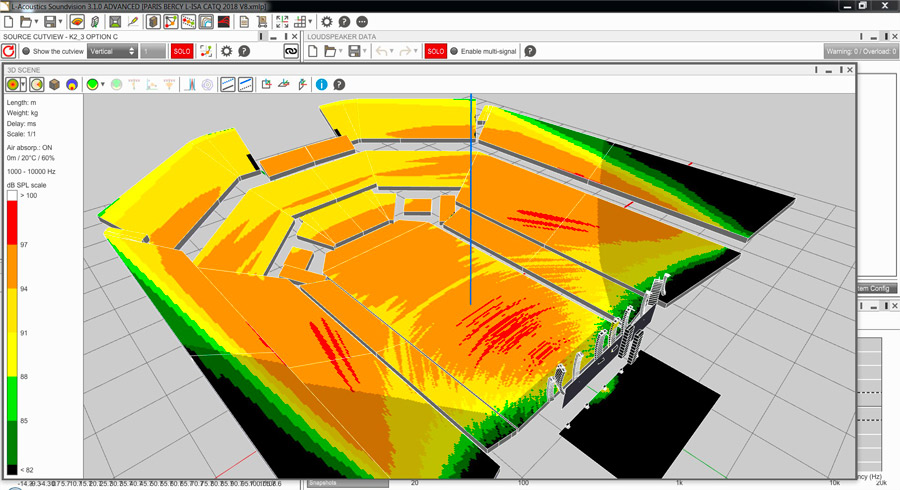Open Loudspeaker Data help icon

point(530,51)
